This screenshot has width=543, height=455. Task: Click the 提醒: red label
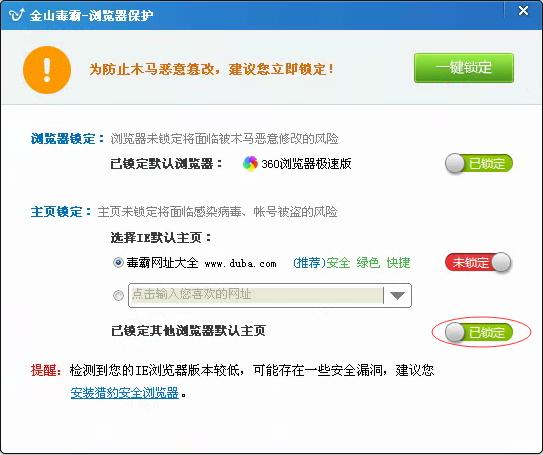46,371
